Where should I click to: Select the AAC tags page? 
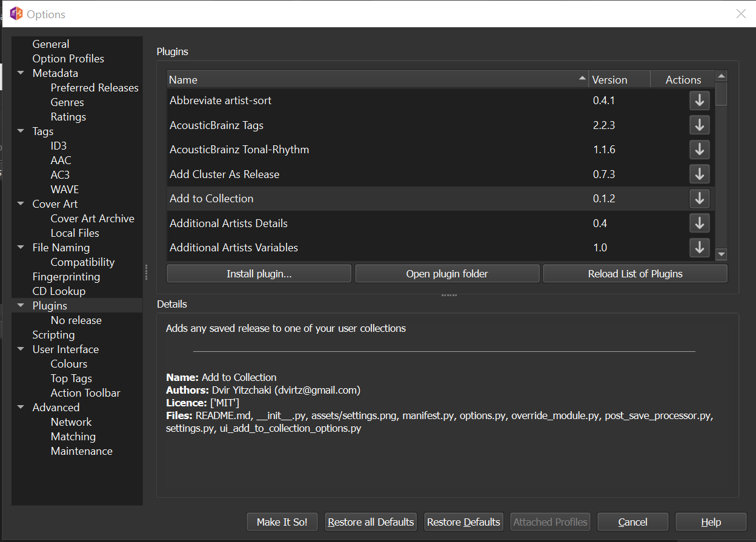(61, 160)
